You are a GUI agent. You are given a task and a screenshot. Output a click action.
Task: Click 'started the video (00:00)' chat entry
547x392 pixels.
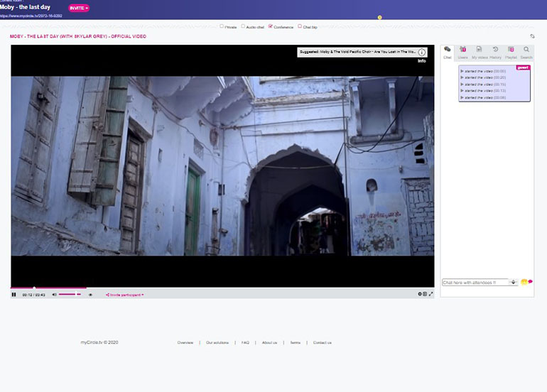pyautogui.click(x=483, y=71)
